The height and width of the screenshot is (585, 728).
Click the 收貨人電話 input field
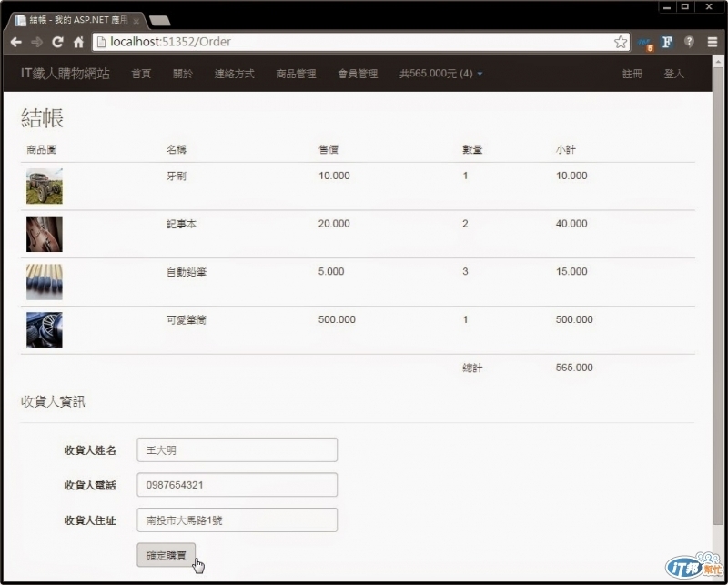coord(238,485)
